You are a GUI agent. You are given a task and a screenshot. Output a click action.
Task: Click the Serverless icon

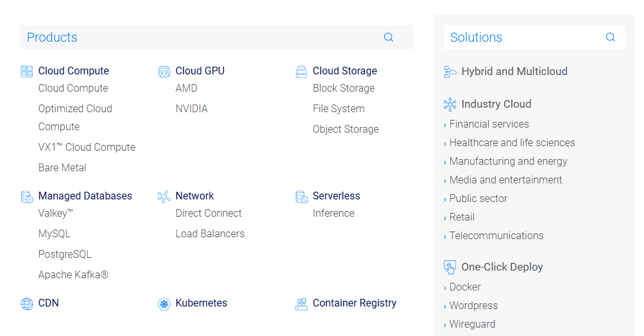[301, 197]
